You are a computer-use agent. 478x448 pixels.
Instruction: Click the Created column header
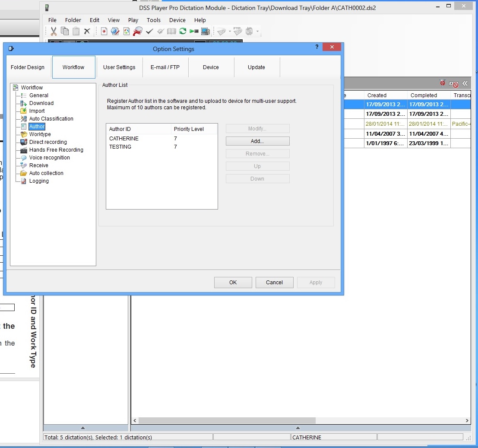point(386,95)
